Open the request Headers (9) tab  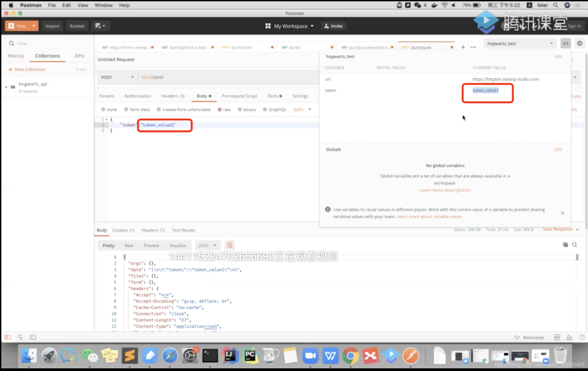173,96
